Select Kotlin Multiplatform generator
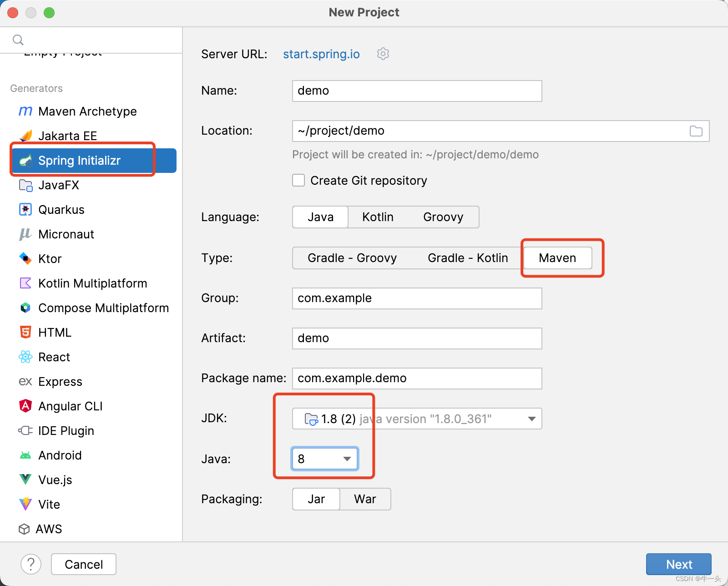This screenshot has height=586, width=728. coord(94,283)
